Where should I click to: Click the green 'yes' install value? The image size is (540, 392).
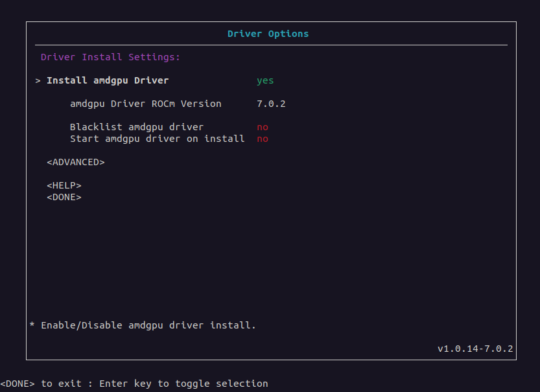(265, 81)
